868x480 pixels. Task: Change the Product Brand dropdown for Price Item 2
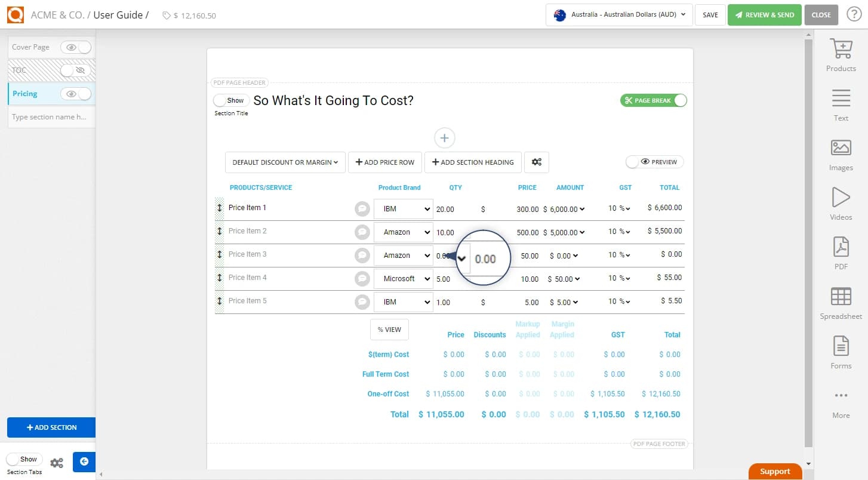pos(403,232)
